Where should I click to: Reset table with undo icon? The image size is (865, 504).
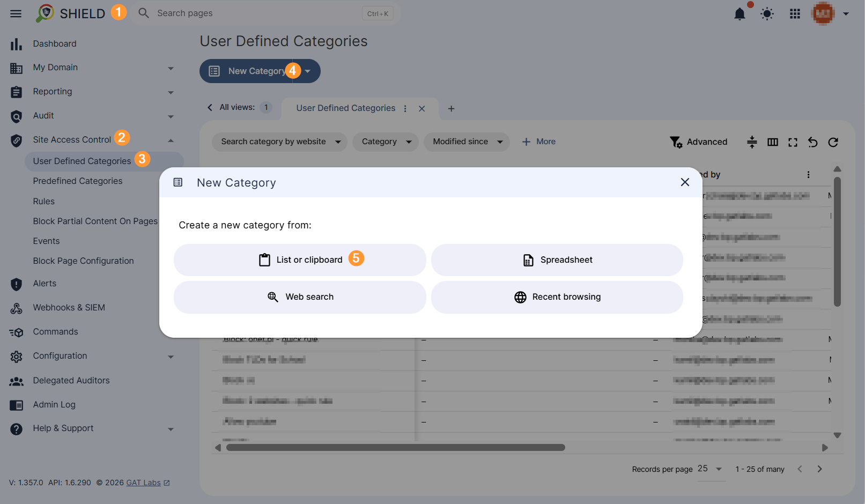[x=812, y=142]
